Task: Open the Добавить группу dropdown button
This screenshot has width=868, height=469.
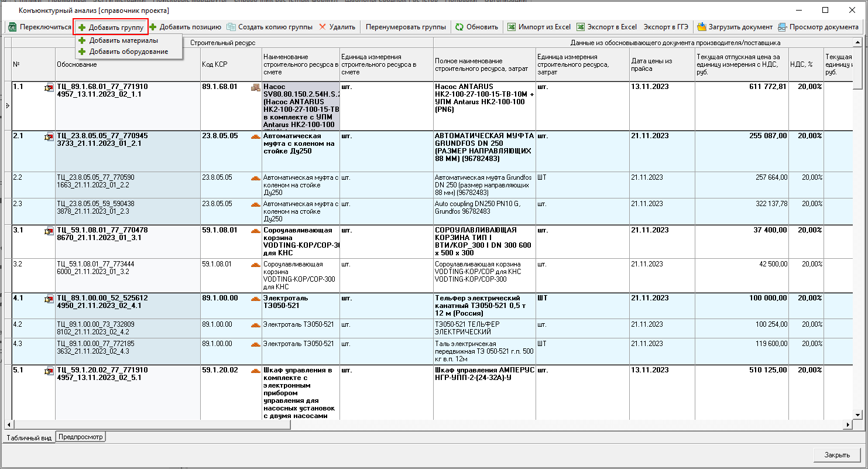Action: coord(111,27)
